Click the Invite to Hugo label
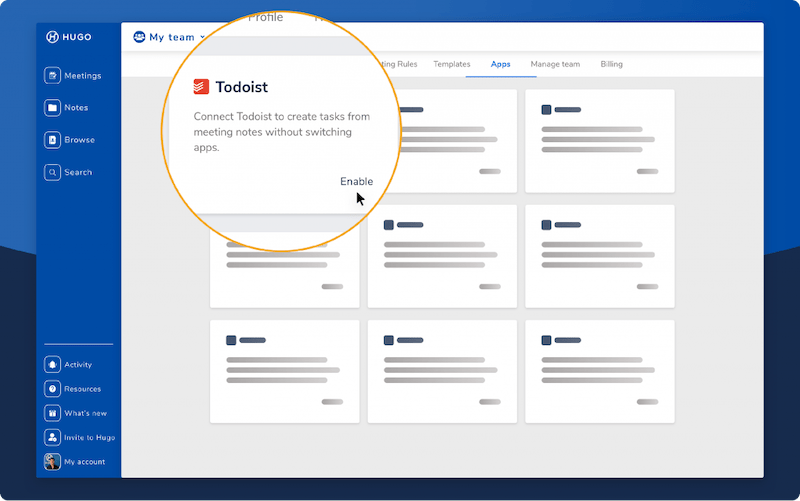Screen dimensions: 800x501 coord(89,438)
